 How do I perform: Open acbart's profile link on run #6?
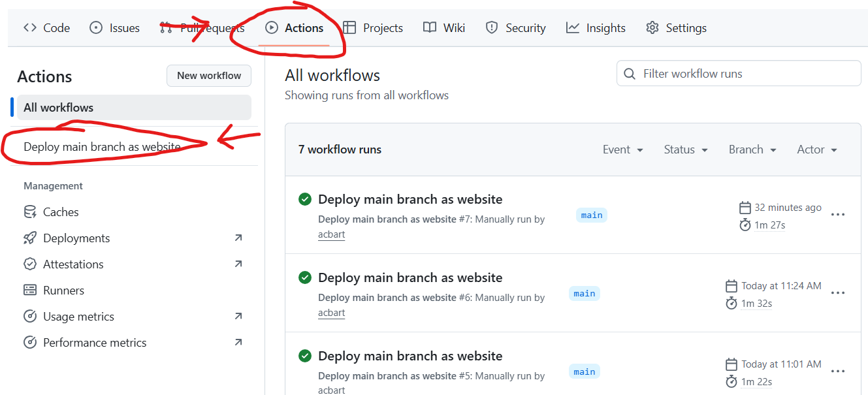331,313
